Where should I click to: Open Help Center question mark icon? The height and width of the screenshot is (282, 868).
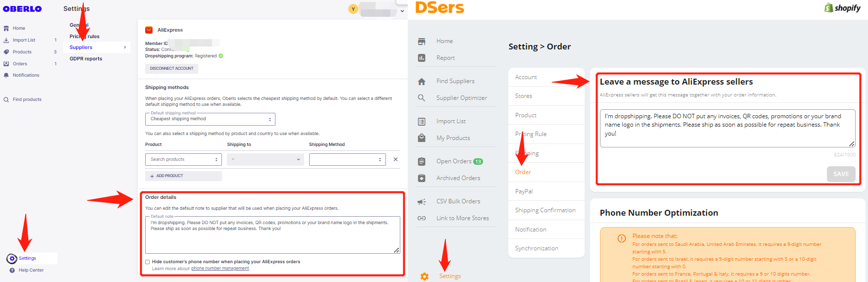(x=12, y=270)
